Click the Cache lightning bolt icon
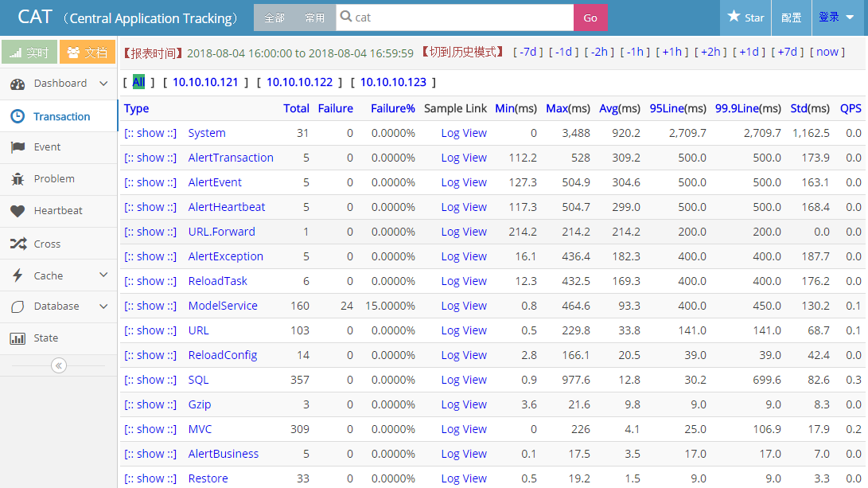This screenshot has height=488, width=868. 18,275
